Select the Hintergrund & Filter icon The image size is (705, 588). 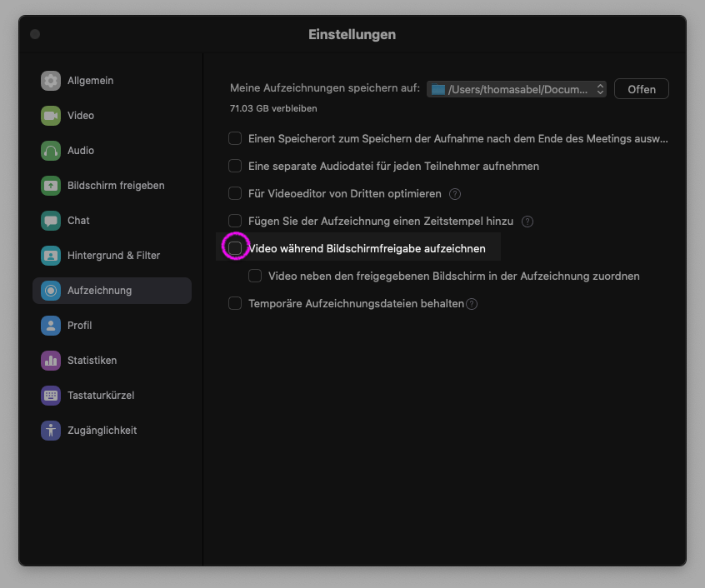click(x=51, y=256)
